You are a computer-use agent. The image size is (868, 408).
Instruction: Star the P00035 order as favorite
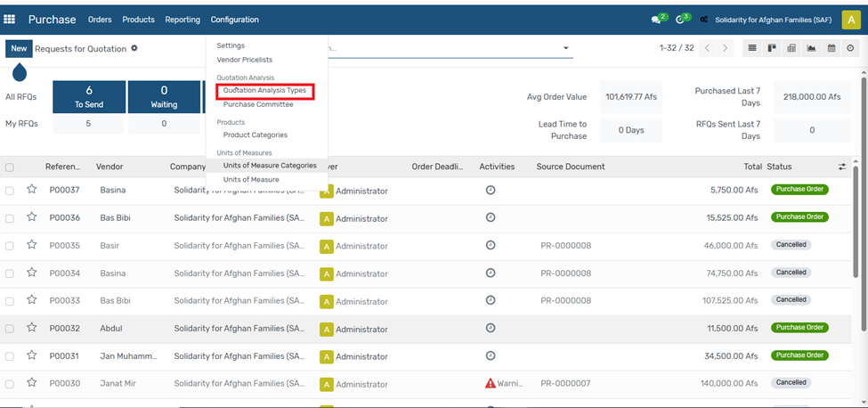(31, 245)
